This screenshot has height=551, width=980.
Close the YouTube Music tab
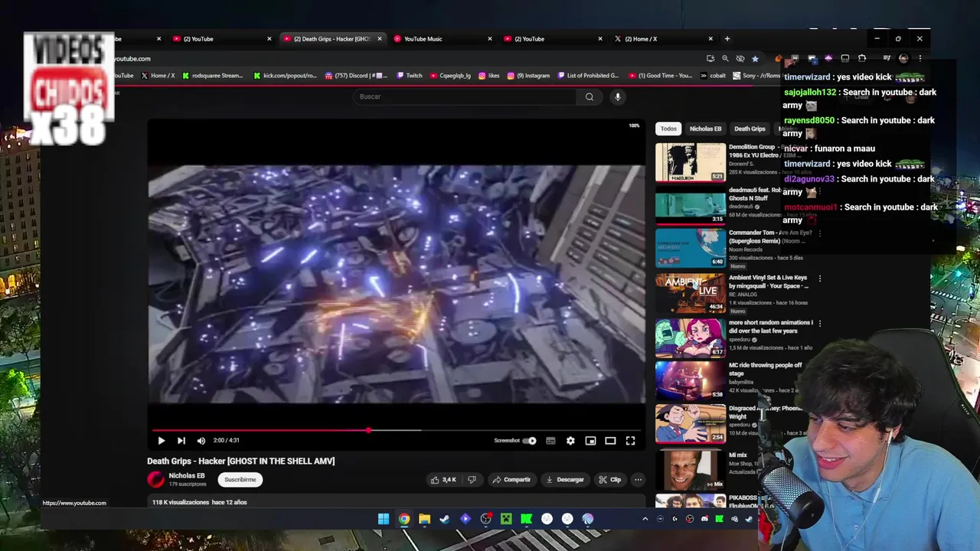[490, 39]
